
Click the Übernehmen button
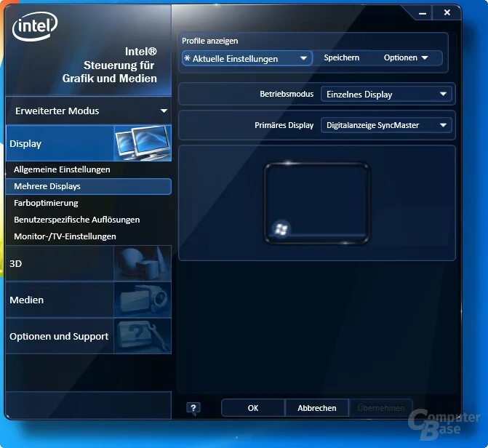[381, 408]
